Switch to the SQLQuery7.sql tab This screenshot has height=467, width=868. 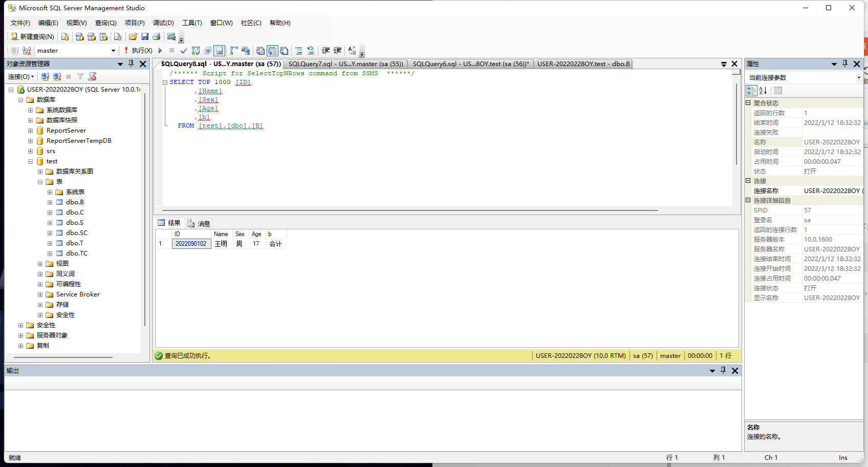point(345,64)
